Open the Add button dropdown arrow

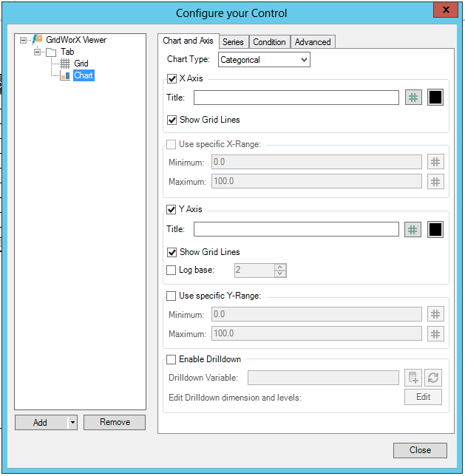click(72, 423)
